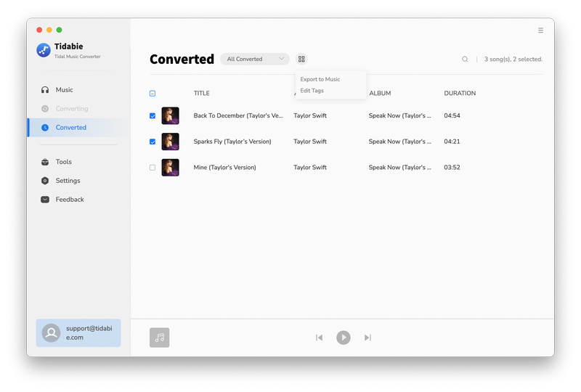Skip to next track
Image resolution: width=581 pixels, height=392 pixels.
click(367, 338)
